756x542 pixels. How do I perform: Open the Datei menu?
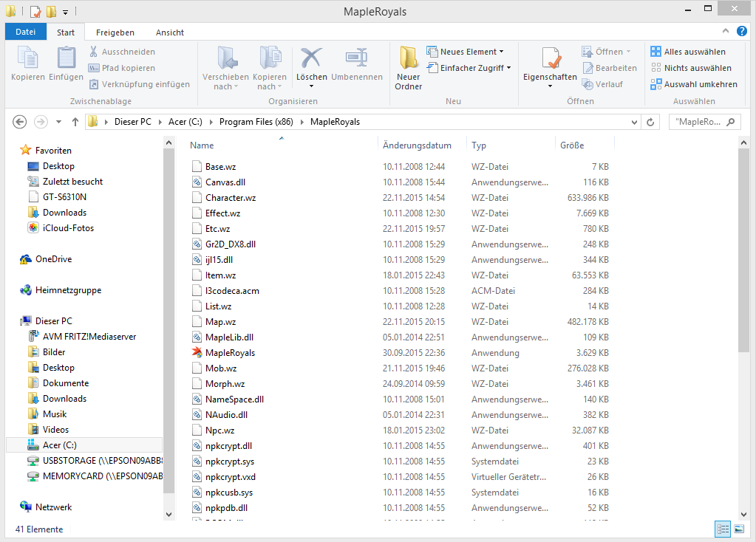click(x=26, y=32)
